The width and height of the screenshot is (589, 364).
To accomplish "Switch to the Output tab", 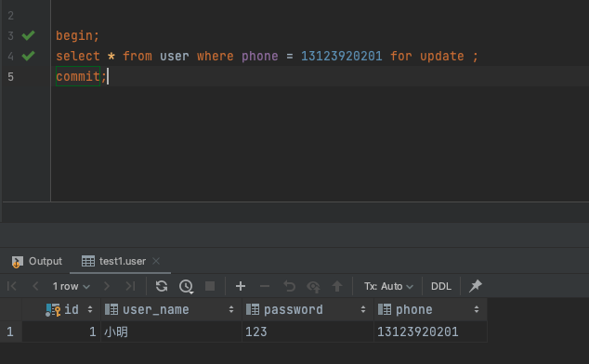I will coord(37,262).
